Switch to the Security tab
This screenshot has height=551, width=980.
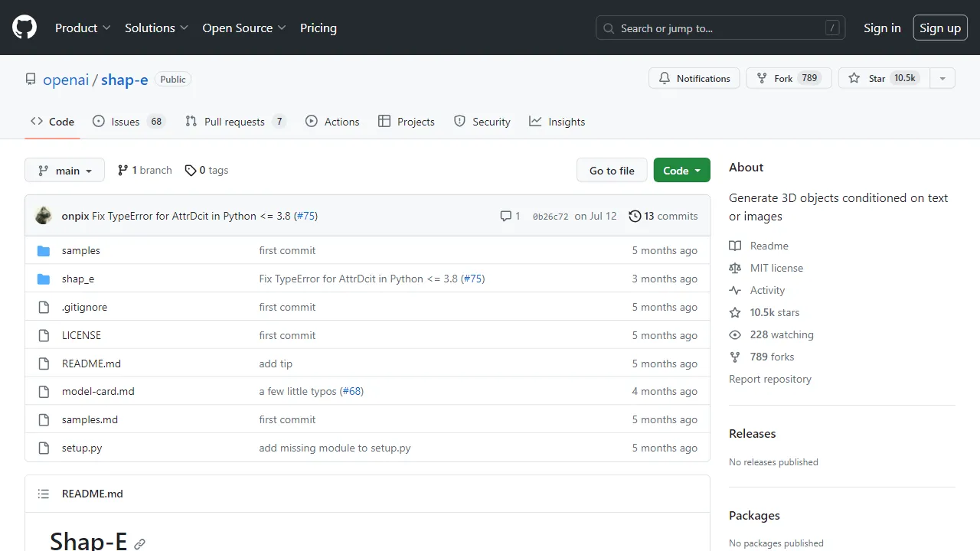pyautogui.click(x=482, y=122)
